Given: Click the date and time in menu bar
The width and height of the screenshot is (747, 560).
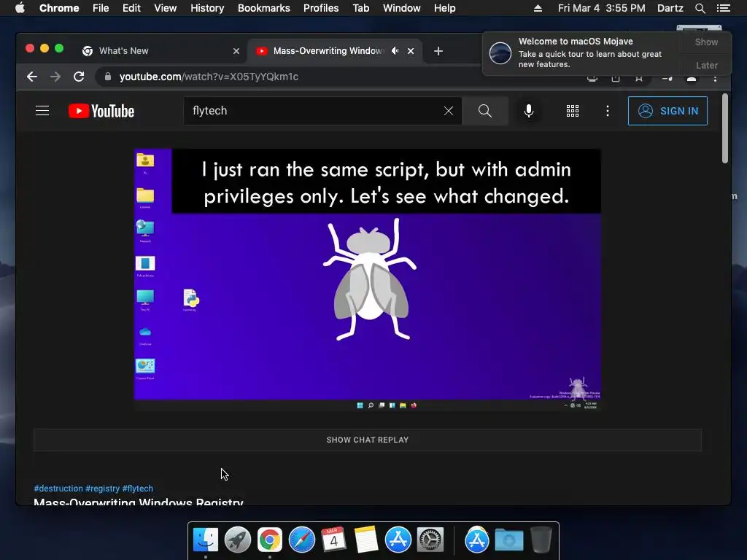Looking at the screenshot, I should pos(601,8).
